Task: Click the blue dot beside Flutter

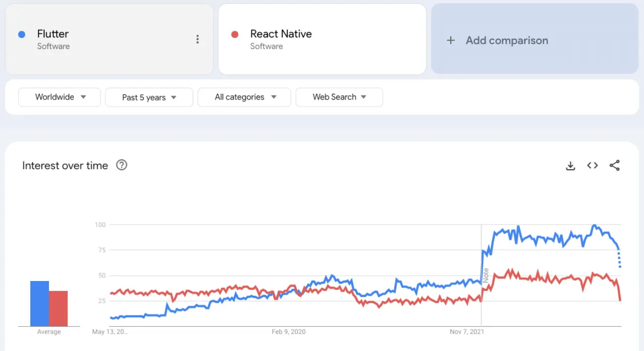Action: pyautogui.click(x=22, y=34)
